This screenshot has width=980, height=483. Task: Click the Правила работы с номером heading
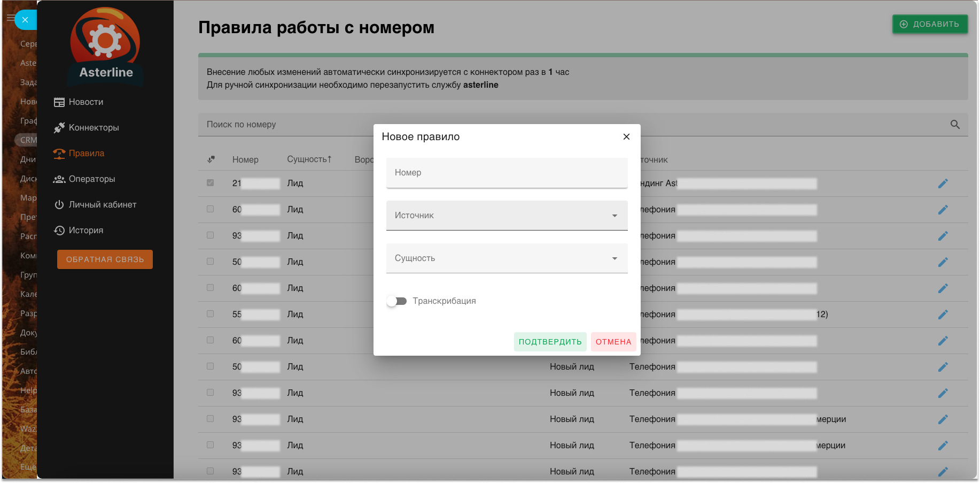tap(316, 27)
